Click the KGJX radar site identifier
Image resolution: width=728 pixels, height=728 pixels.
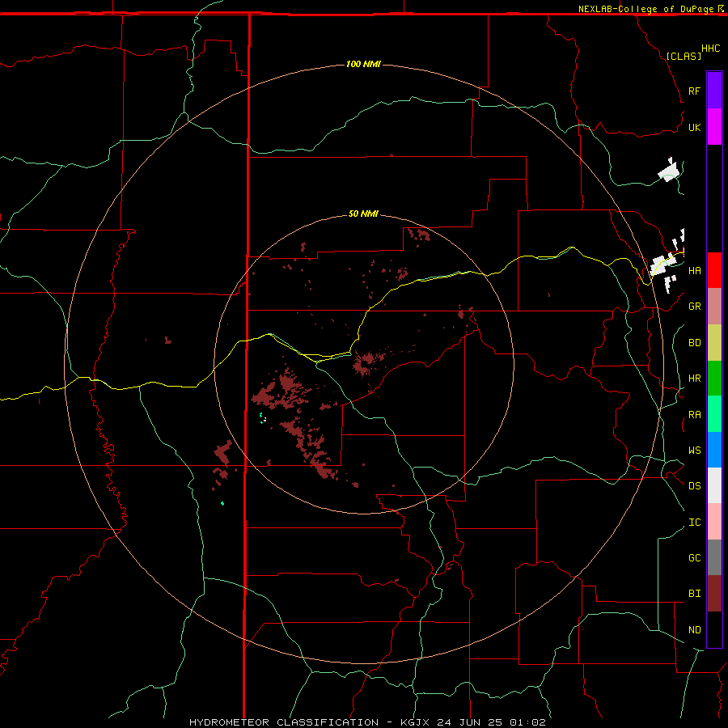(x=415, y=722)
